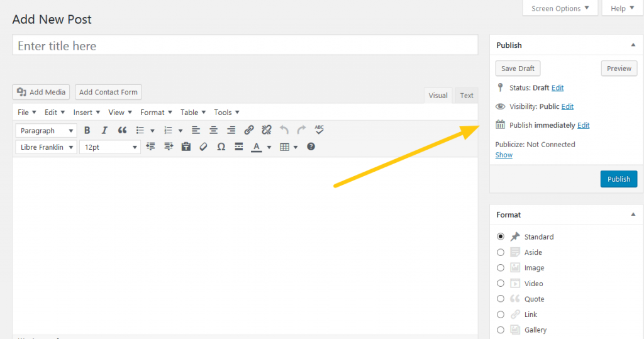
Task: Open the editor Edit menu
Action: (x=55, y=112)
